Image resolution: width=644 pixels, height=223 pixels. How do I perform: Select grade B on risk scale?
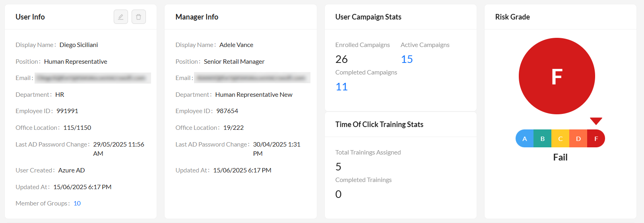[543, 139]
